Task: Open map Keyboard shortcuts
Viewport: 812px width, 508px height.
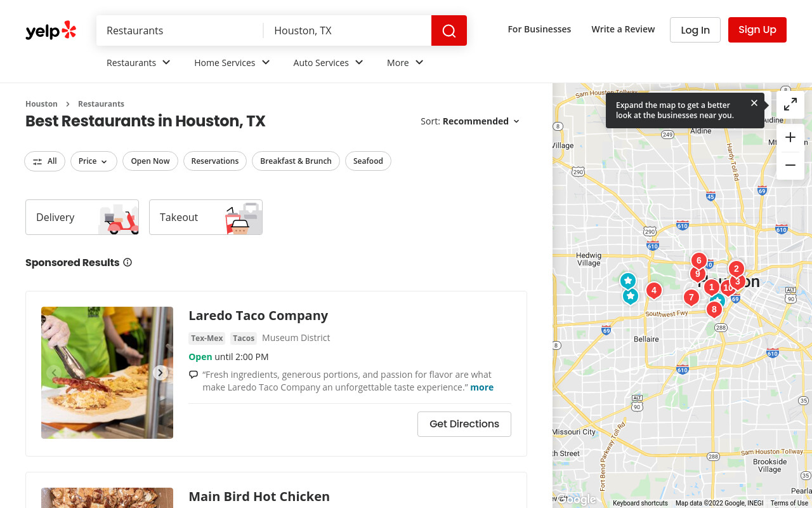Action: (640, 503)
